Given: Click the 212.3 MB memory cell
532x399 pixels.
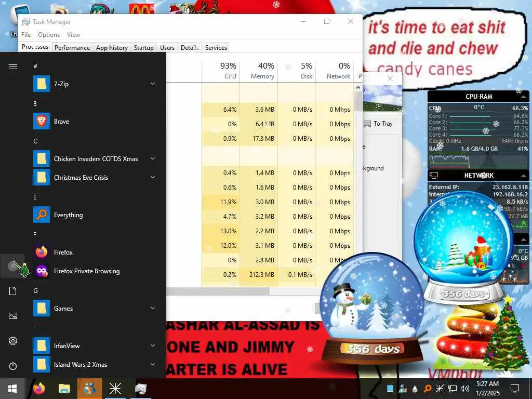Looking at the screenshot, I should 259,274.
